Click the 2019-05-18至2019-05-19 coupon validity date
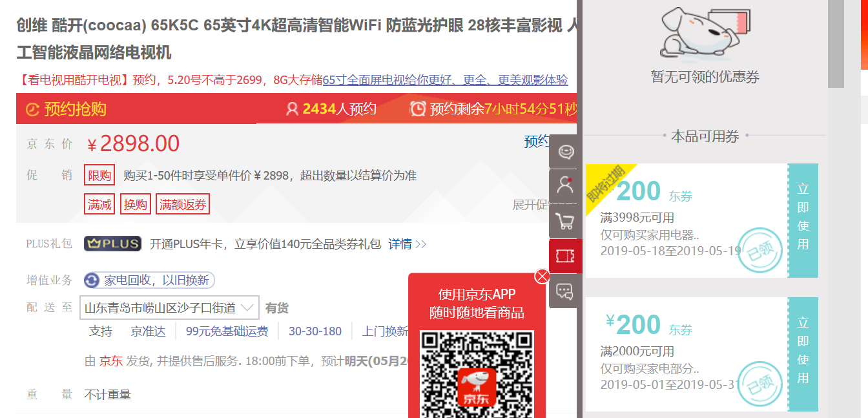This screenshot has width=868, height=418. [x=670, y=251]
